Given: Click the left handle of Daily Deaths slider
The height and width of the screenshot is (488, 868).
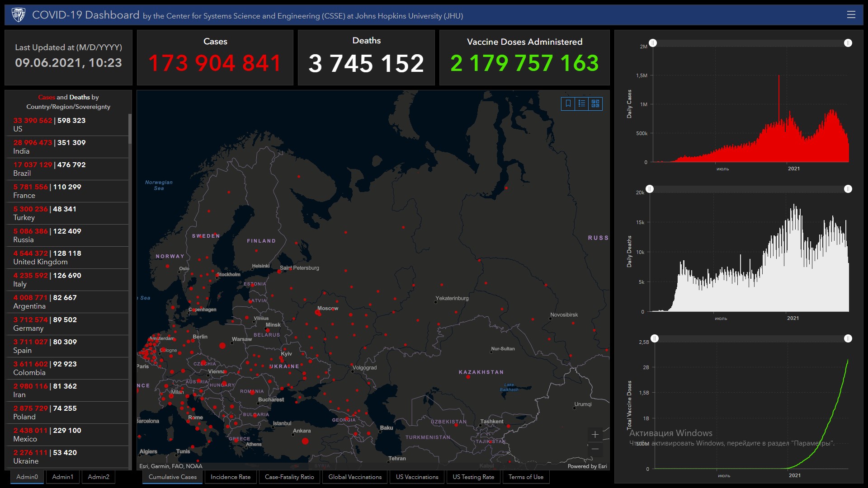Looking at the screenshot, I should pos(650,189).
